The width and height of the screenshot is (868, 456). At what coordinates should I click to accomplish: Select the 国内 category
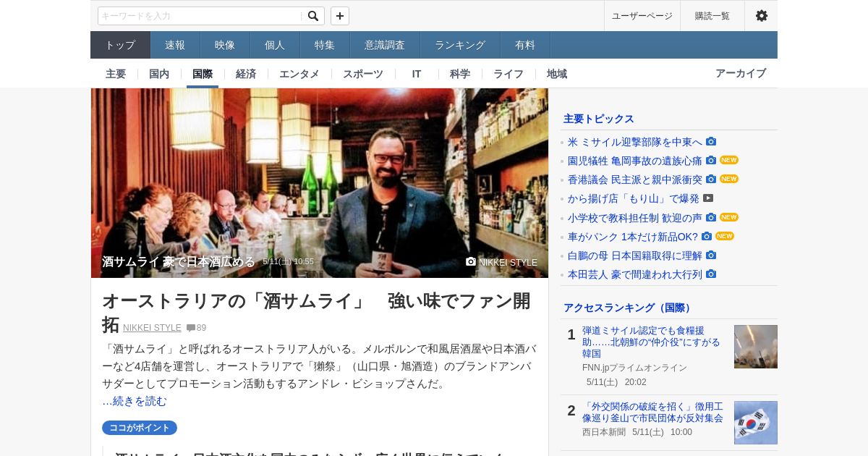(x=159, y=74)
